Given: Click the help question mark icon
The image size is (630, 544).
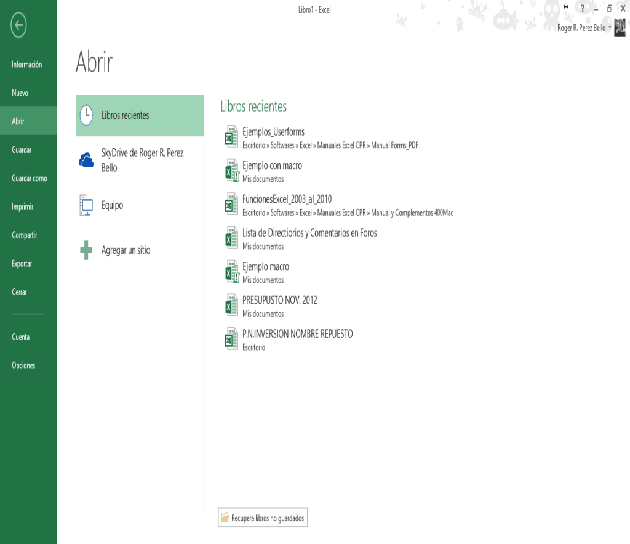Looking at the screenshot, I should click(x=581, y=8).
